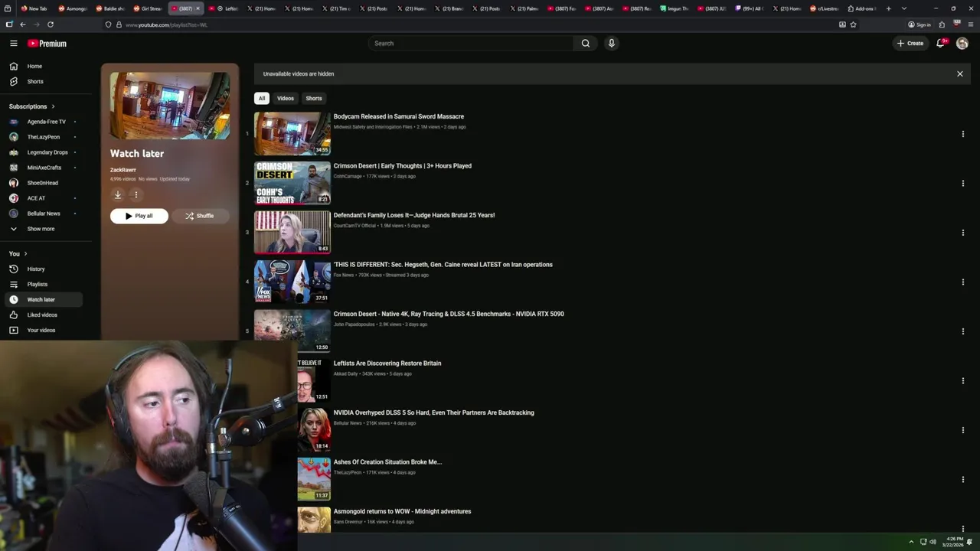Image resolution: width=980 pixels, height=551 pixels.
Task: Open 'Ashes Of Creation Situation Broke Me' video
Action: coord(388,462)
